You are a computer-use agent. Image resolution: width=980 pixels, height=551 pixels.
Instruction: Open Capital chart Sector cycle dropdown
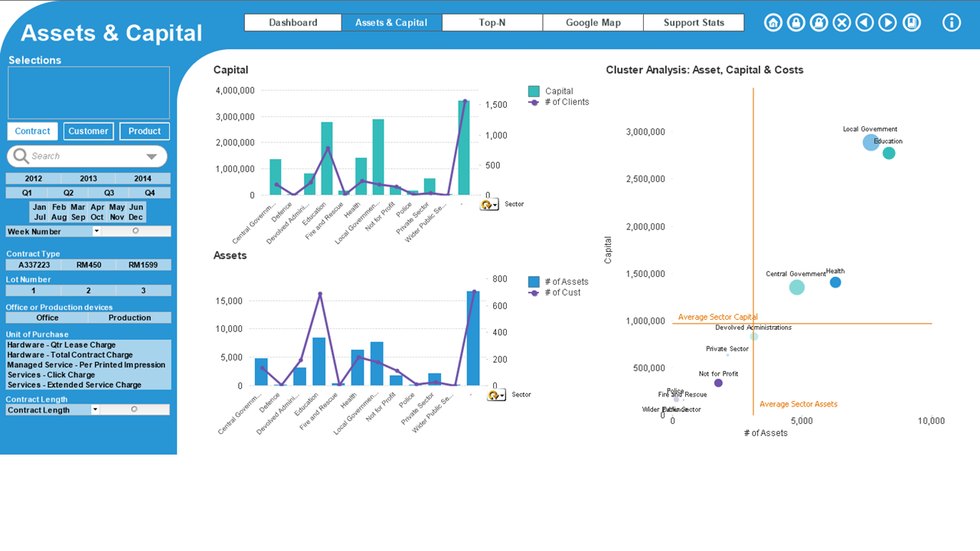[489, 204]
